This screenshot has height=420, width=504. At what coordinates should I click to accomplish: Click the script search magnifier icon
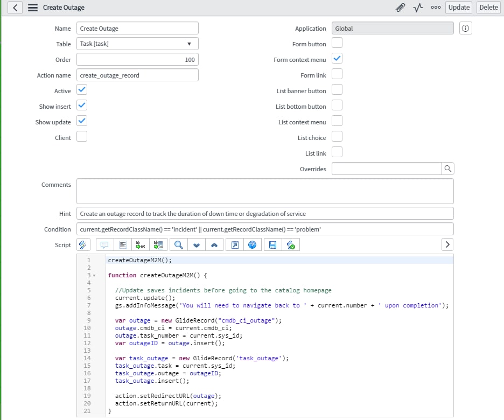(x=179, y=245)
